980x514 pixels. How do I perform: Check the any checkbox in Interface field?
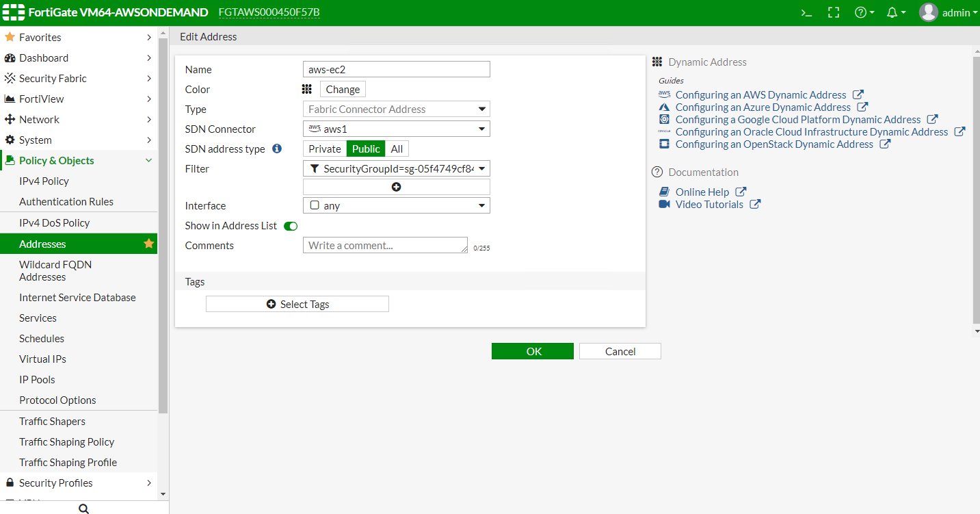(315, 205)
